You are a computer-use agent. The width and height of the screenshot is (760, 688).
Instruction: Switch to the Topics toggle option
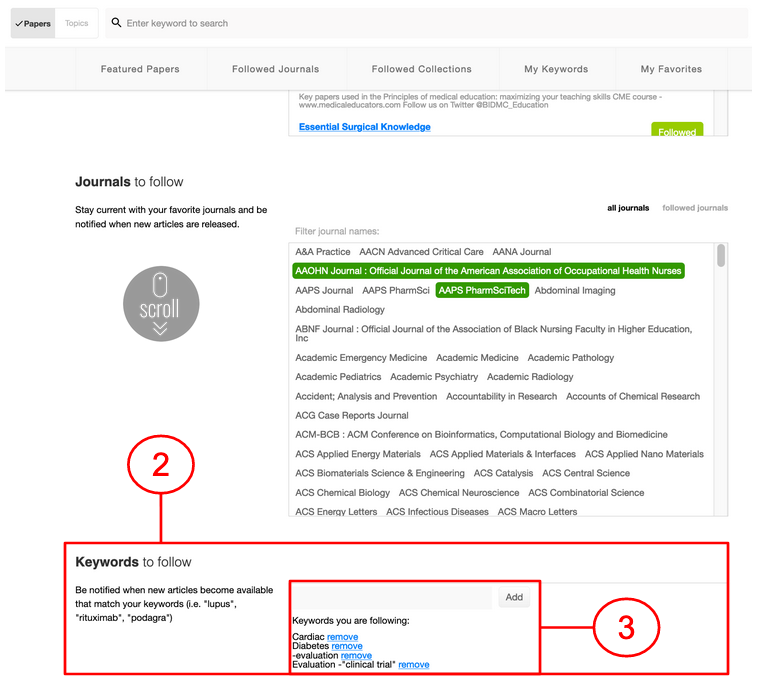pos(77,23)
